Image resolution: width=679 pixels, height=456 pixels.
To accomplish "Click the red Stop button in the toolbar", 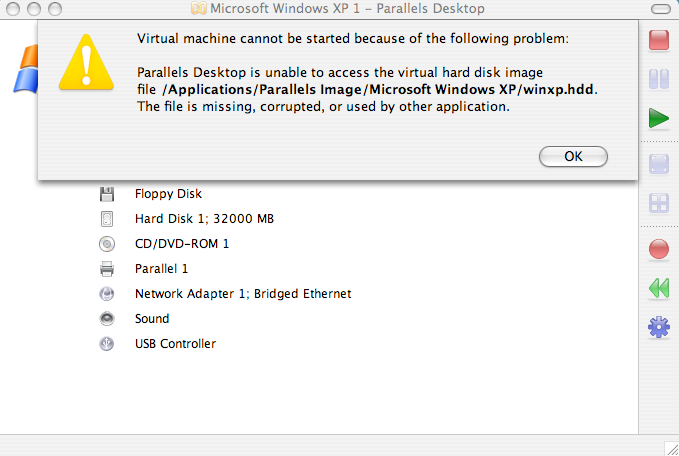I will [x=659, y=40].
